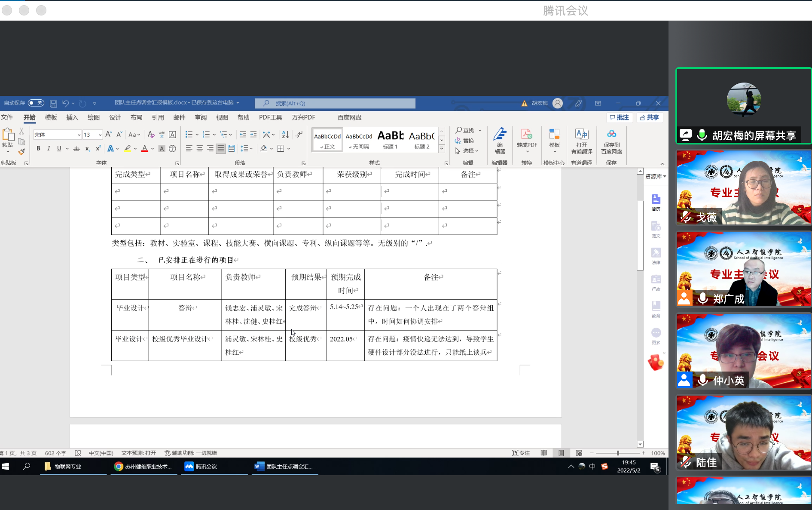812x510 pixels.
Task: Click the Format Painter brush icon
Action: [21, 152]
